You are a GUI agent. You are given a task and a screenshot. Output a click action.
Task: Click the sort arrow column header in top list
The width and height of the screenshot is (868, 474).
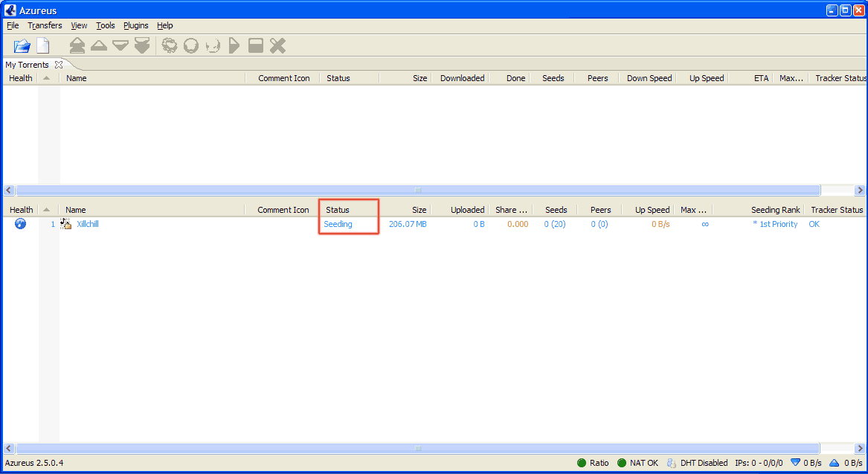tap(47, 78)
